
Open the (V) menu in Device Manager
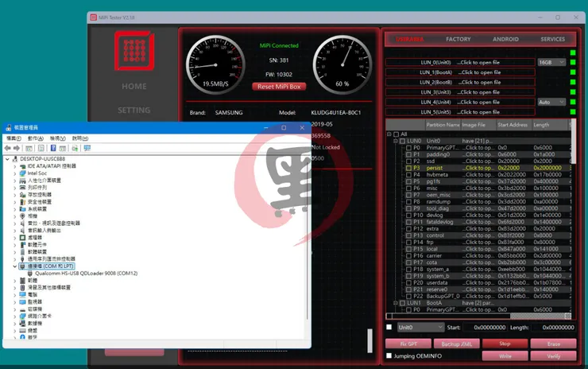click(x=58, y=138)
